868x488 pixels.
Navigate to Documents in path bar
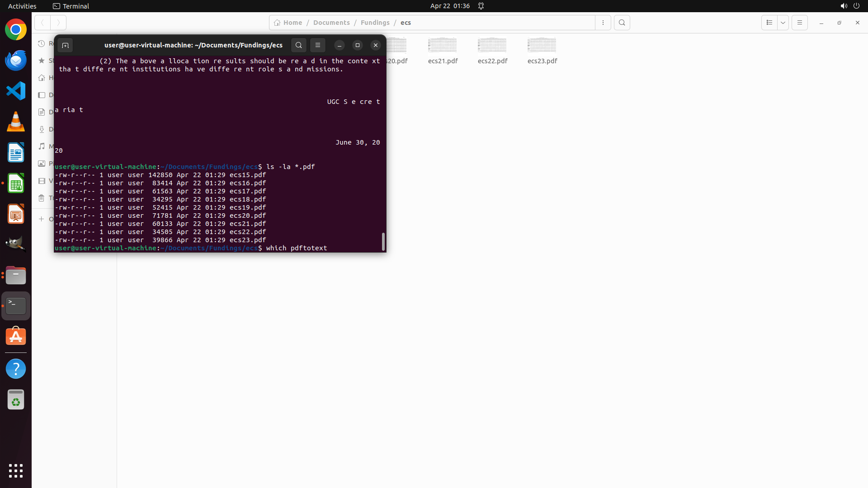[331, 23]
